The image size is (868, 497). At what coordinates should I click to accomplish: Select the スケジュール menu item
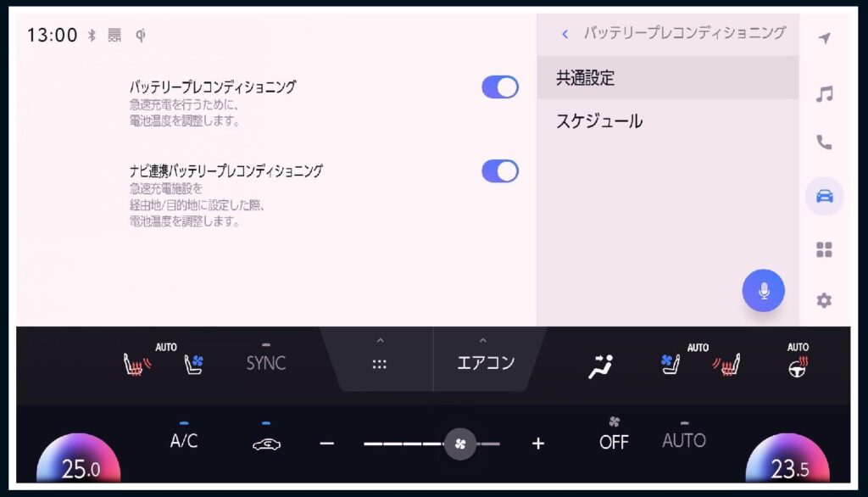(668, 121)
